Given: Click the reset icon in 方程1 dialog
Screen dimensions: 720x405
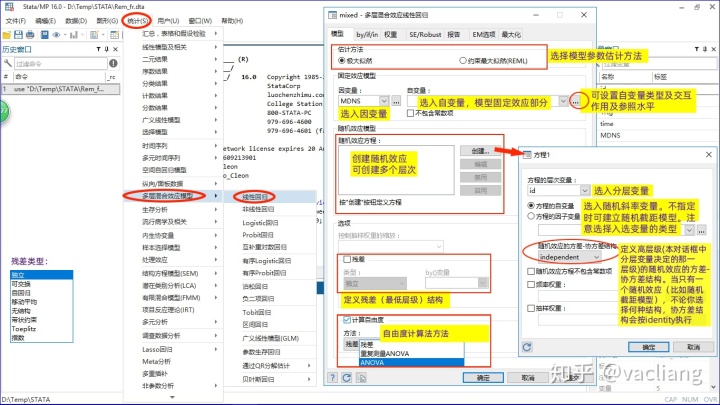Looking at the screenshot, I should 527,347.
